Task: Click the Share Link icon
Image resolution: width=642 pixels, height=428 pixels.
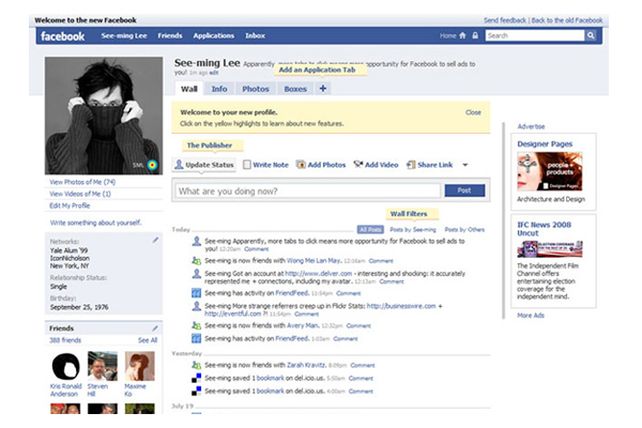Action: coord(411,165)
